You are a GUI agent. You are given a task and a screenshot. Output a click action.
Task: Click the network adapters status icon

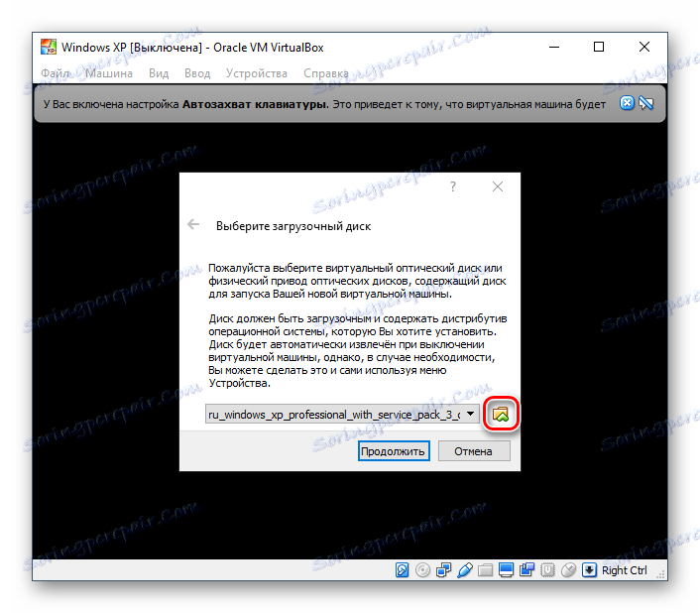(443, 570)
